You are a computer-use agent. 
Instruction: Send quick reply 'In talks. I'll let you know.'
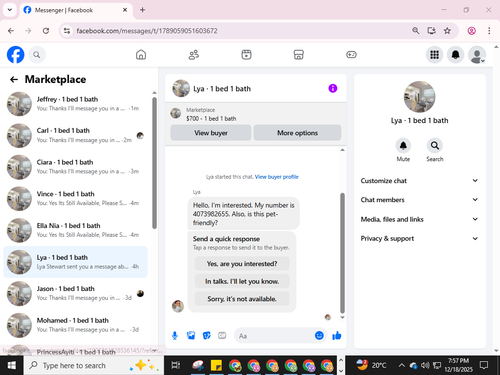point(242,281)
